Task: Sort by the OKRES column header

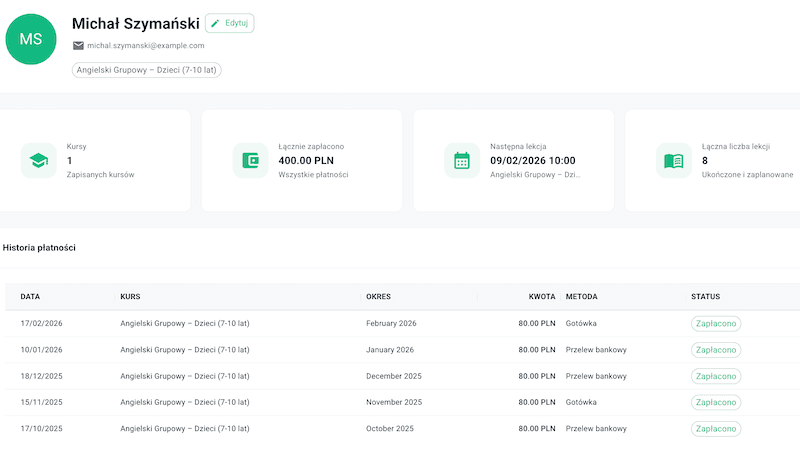Action: 378,296
